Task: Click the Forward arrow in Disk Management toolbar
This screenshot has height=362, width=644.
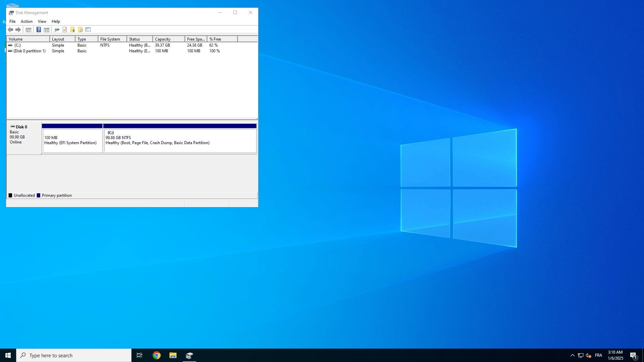Action: tap(18, 30)
